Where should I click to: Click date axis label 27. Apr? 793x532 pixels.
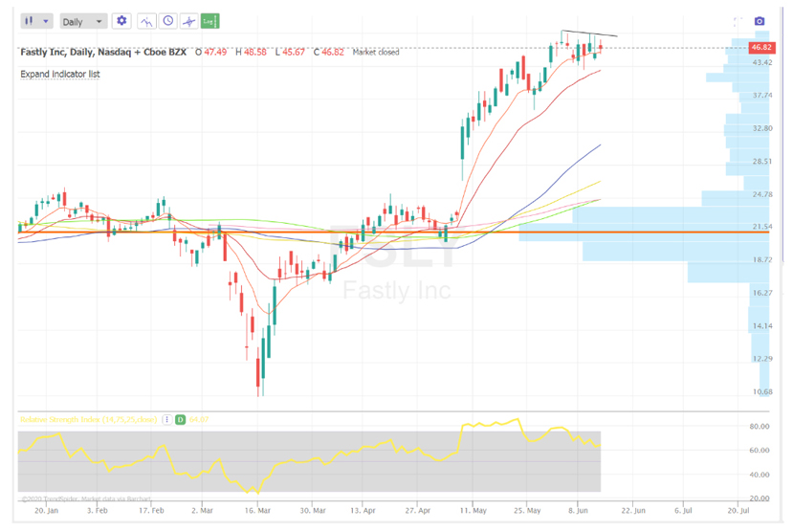(x=417, y=511)
